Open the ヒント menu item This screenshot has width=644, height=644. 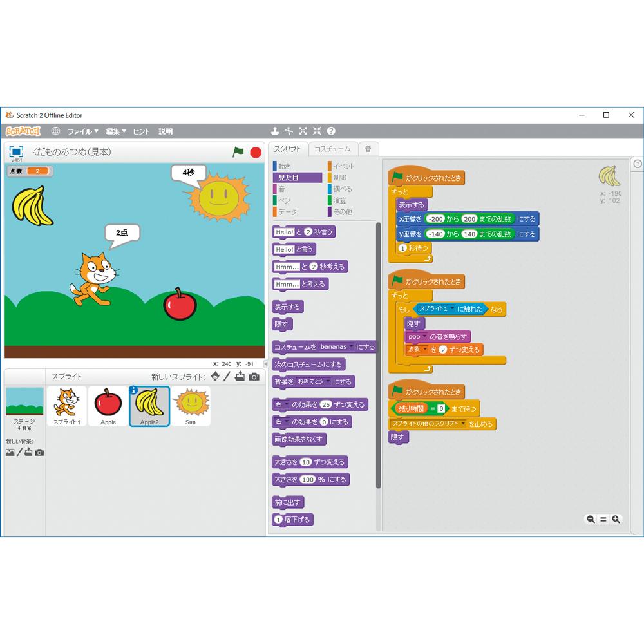(x=141, y=131)
